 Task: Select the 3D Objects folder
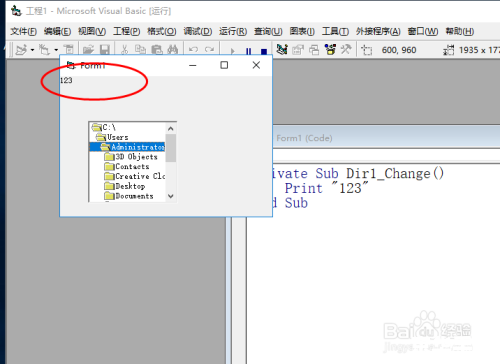coord(128,157)
